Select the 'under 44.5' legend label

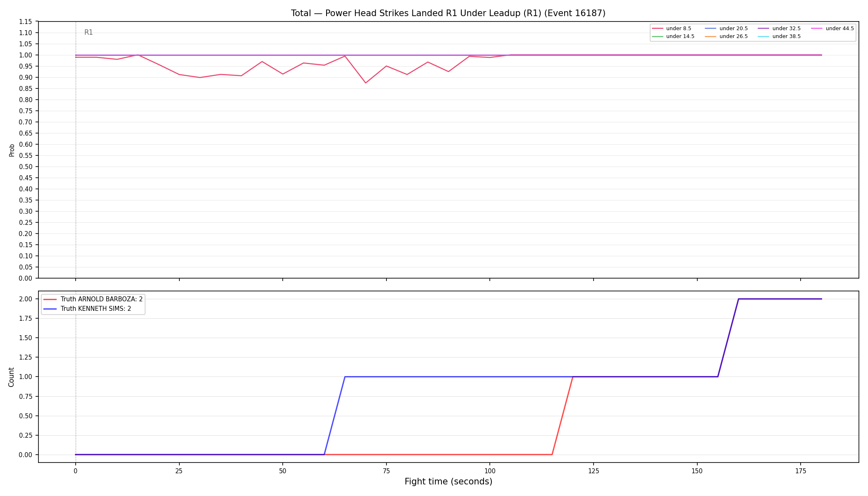pos(840,29)
